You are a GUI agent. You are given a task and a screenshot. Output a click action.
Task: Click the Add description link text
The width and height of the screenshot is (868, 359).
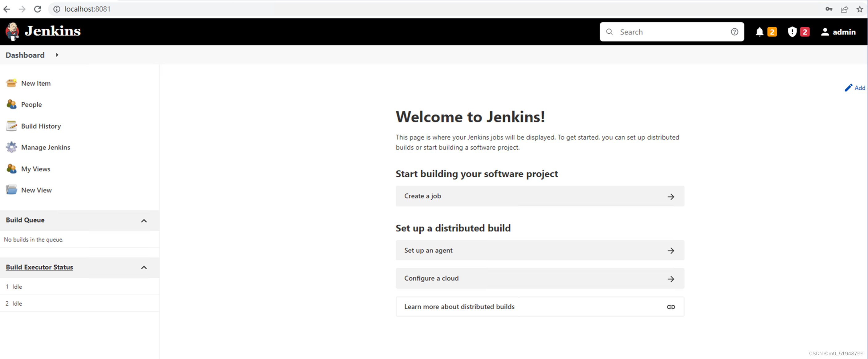[x=860, y=88]
